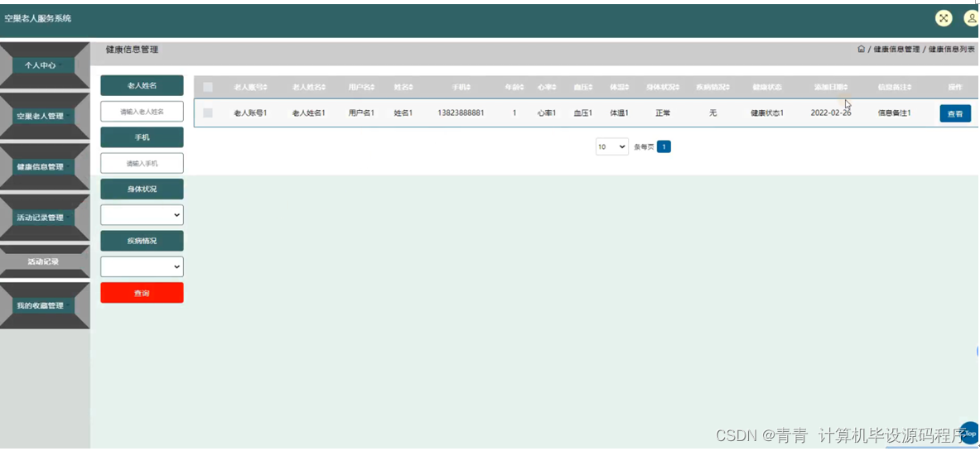This screenshot has width=980, height=451.
Task: Select 活动记录 sidebar submenu item
Action: 45,261
